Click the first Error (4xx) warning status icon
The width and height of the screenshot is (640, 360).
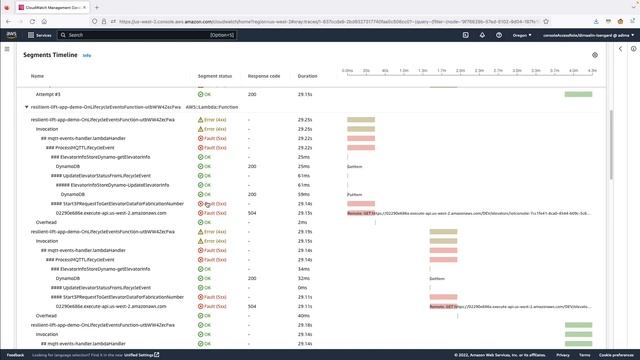pyautogui.click(x=200, y=120)
